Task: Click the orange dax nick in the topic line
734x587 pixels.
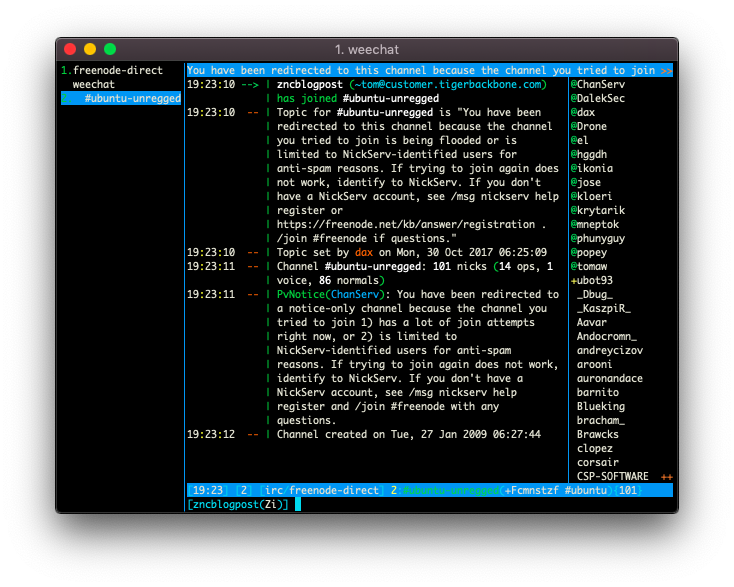Action: (x=364, y=252)
